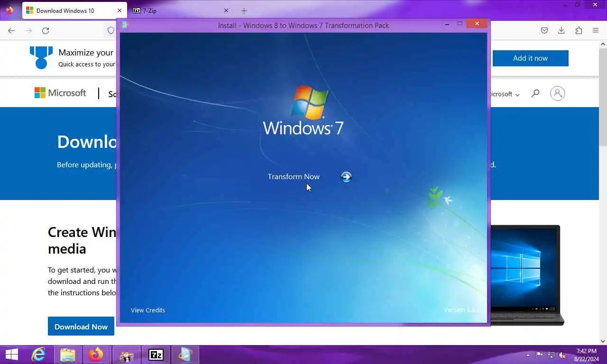
Task: Click the Windows 10 laptop image
Action: tap(526, 275)
